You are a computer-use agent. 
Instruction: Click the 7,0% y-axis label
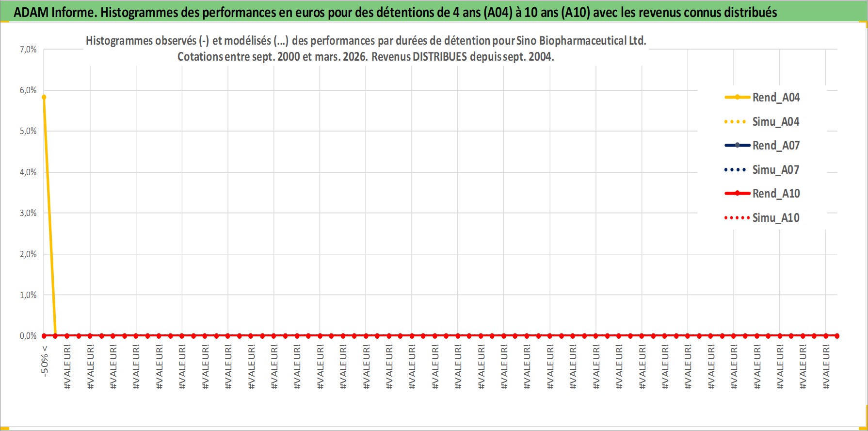28,50
